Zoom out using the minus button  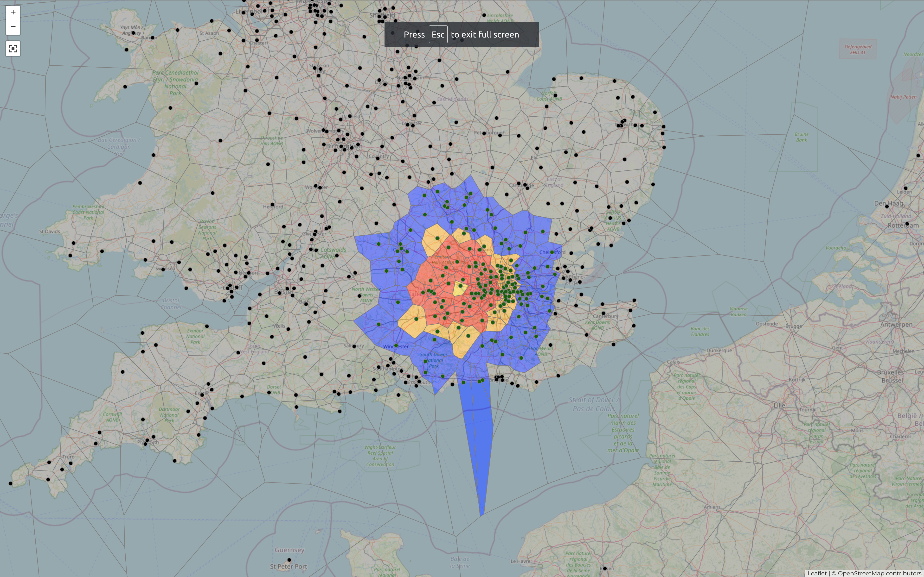coord(13,27)
